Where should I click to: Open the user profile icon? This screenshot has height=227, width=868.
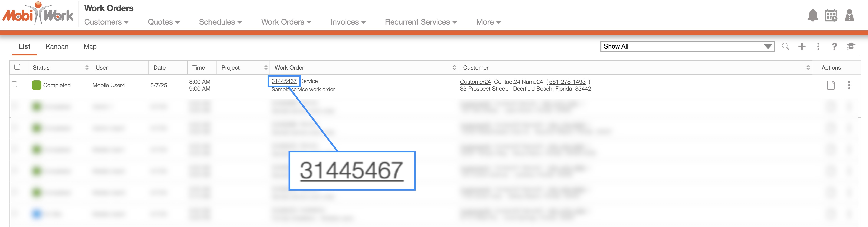click(849, 16)
